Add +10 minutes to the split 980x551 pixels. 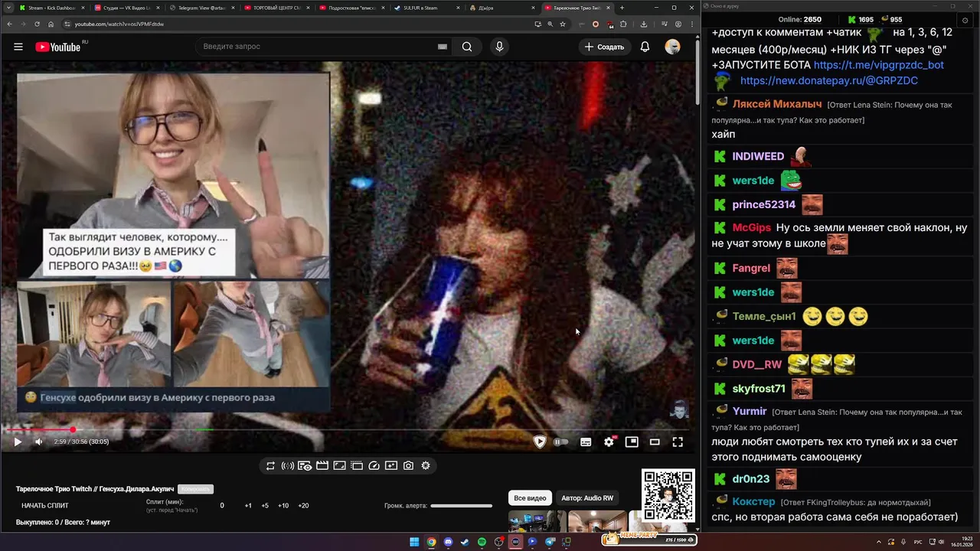tap(283, 506)
